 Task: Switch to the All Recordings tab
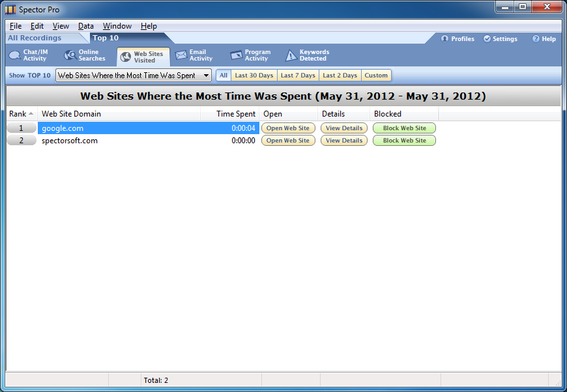35,38
